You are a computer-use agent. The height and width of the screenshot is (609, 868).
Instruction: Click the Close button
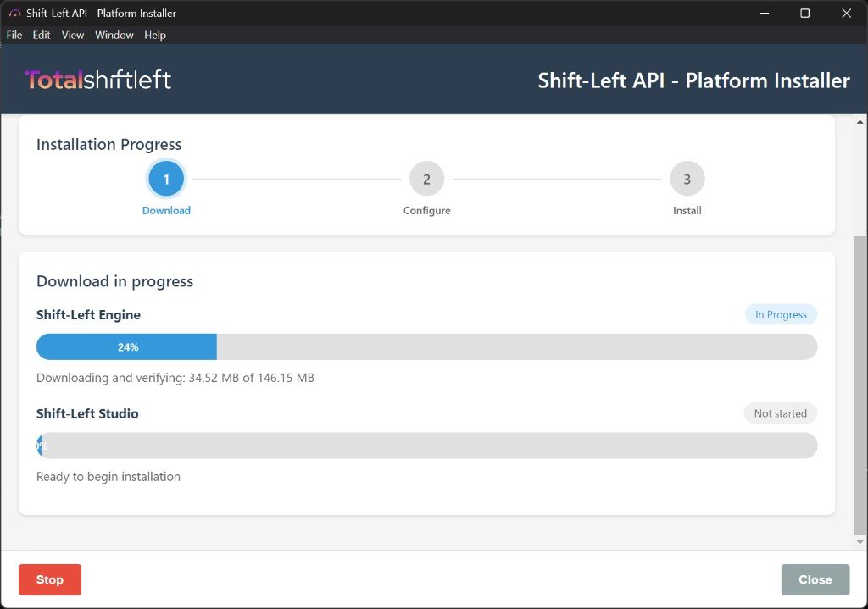815,579
